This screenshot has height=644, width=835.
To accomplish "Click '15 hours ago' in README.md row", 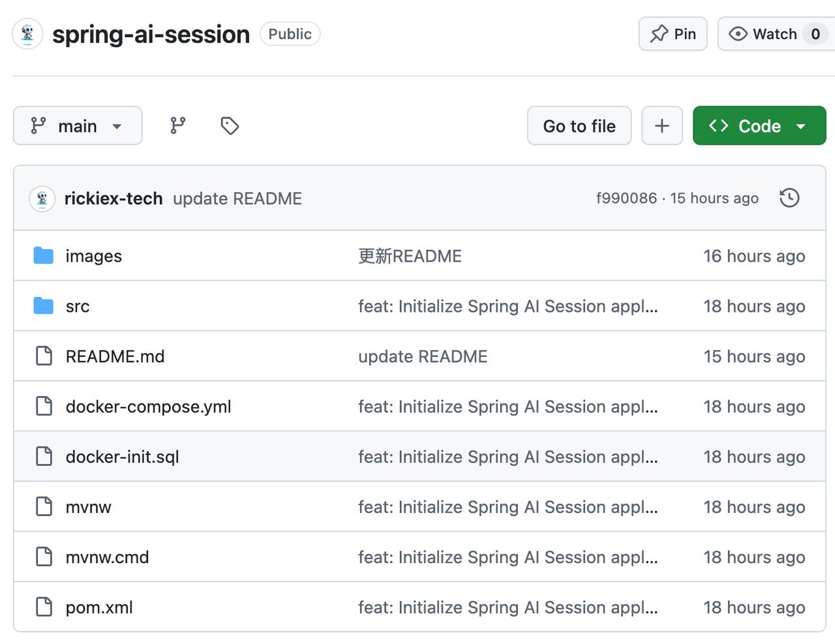I will pyautogui.click(x=754, y=356).
